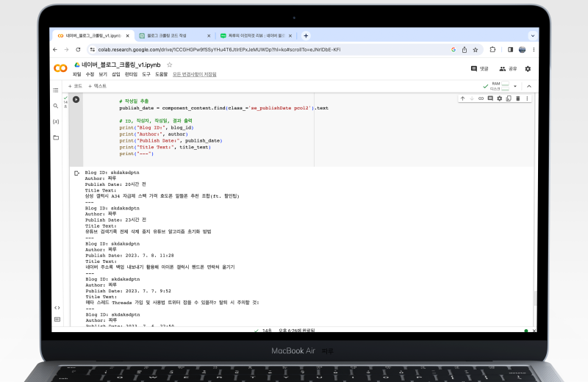The image size is (588, 382).
Task: Run the code cell with play button
Action: click(76, 99)
